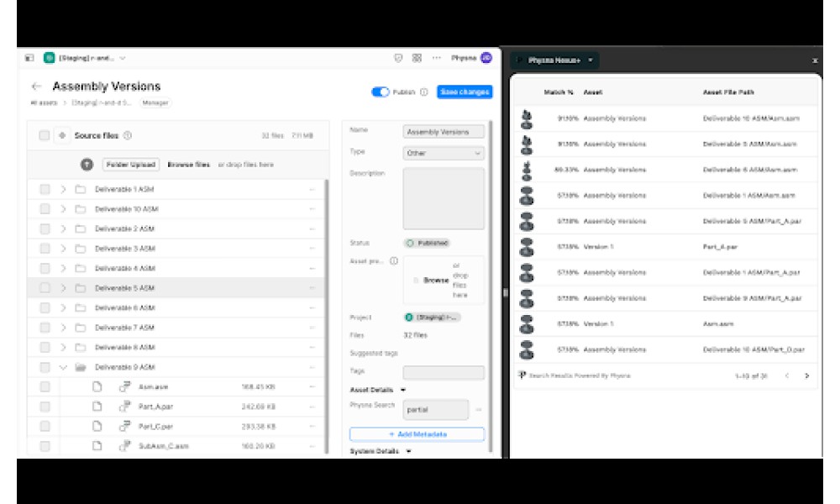Screen dimensions: 840x504
Task: Open the shield icon in the top bar
Action: 398,58
